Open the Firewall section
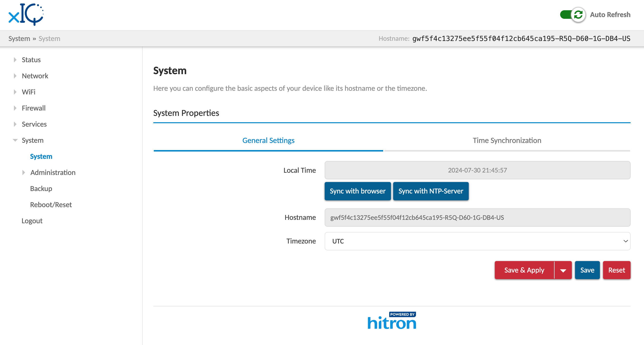This screenshot has height=345, width=644. [x=33, y=108]
